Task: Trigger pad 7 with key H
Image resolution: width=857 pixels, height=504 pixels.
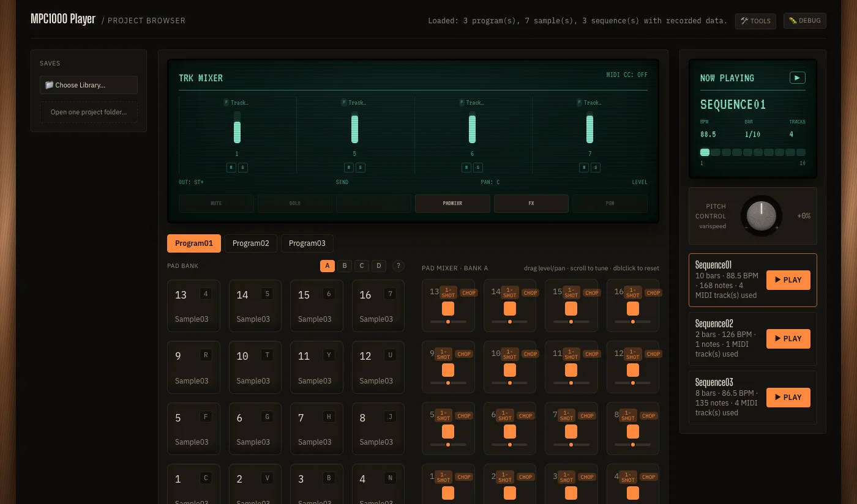Action: [316, 429]
